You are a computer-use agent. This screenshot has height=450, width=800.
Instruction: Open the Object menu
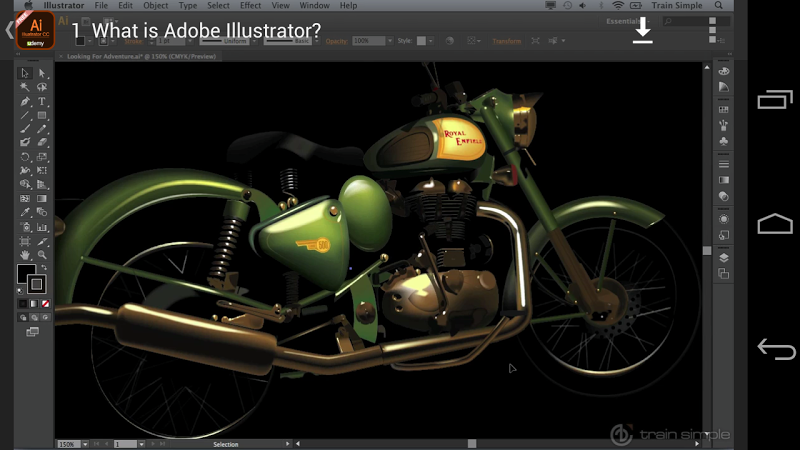point(156,6)
